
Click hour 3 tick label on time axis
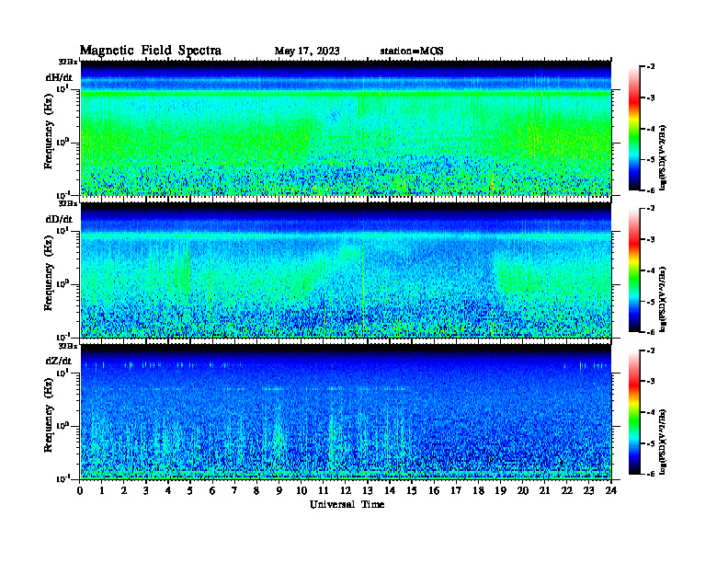click(146, 491)
